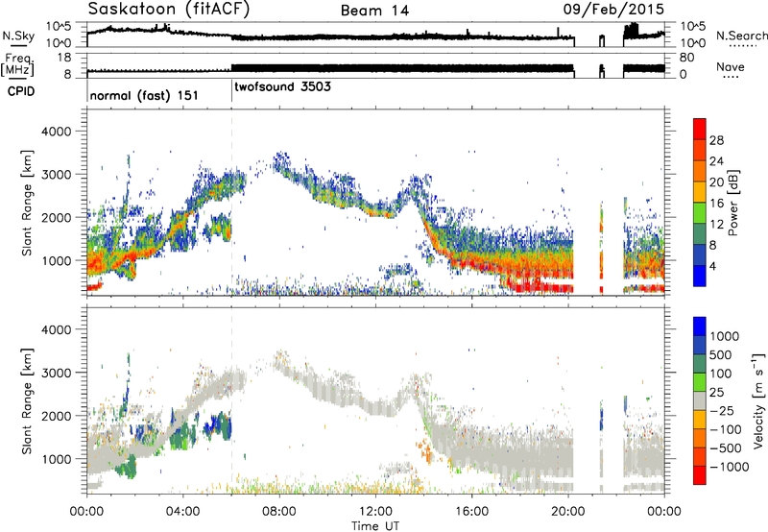Image resolution: width=768 pixels, height=532 pixels.
Task: Select the red top segment of Power colorbar
Action: click(700, 129)
